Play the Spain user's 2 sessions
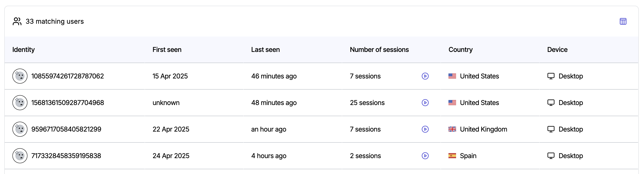This screenshot has width=644, height=174. coord(425,156)
